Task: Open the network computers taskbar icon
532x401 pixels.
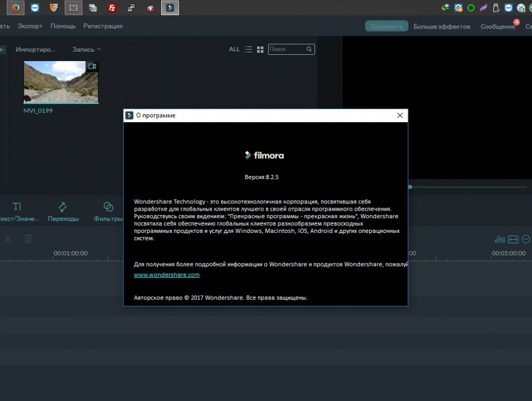Action: [x=131, y=7]
